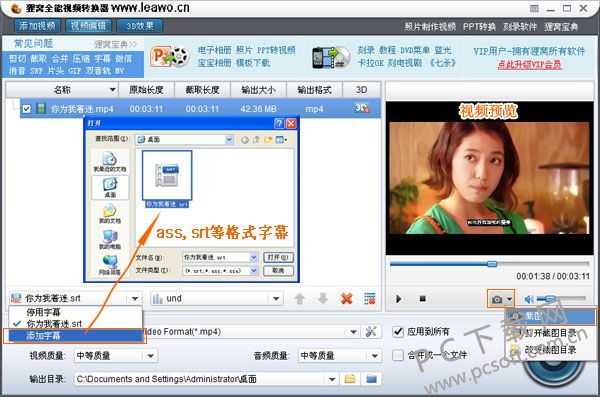The width and height of the screenshot is (600, 397).
Task: Click the play button under preview
Action: tap(398, 299)
